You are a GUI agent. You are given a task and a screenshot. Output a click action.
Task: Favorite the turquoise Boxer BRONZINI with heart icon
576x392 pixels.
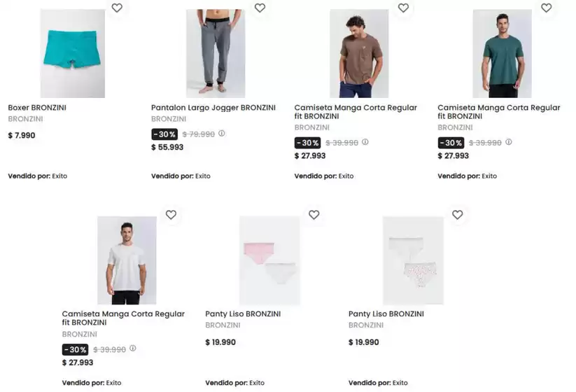(x=117, y=8)
